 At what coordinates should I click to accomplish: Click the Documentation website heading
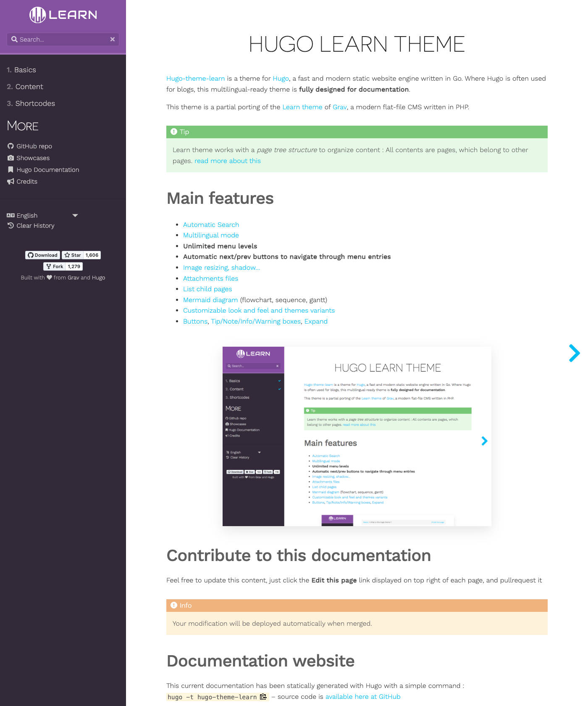(x=260, y=661)
